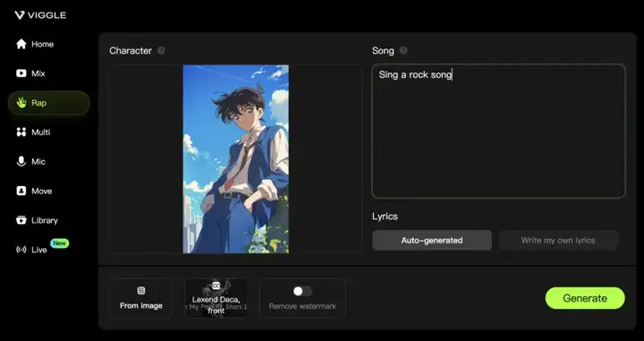Open the Home page icon
Image resolution: width=644 pixels, height=341 pixels.
21,44
